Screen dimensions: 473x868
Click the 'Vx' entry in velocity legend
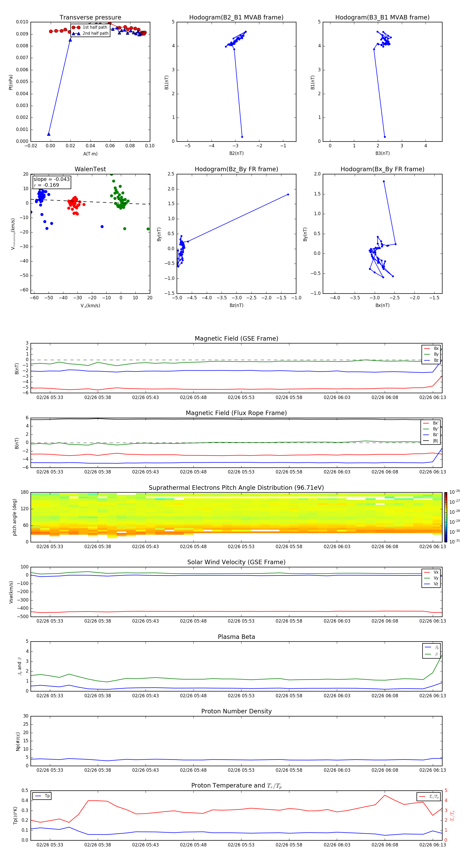point(431,572)
